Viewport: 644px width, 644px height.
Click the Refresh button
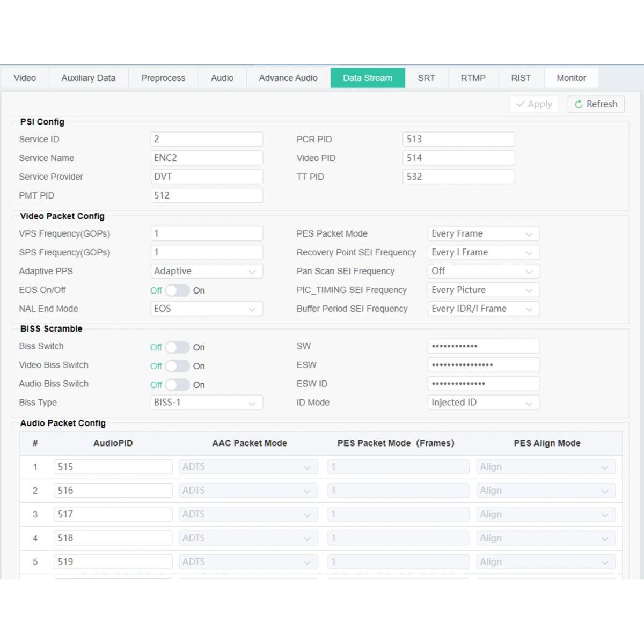pyautogui.click(x=596, y=104)
